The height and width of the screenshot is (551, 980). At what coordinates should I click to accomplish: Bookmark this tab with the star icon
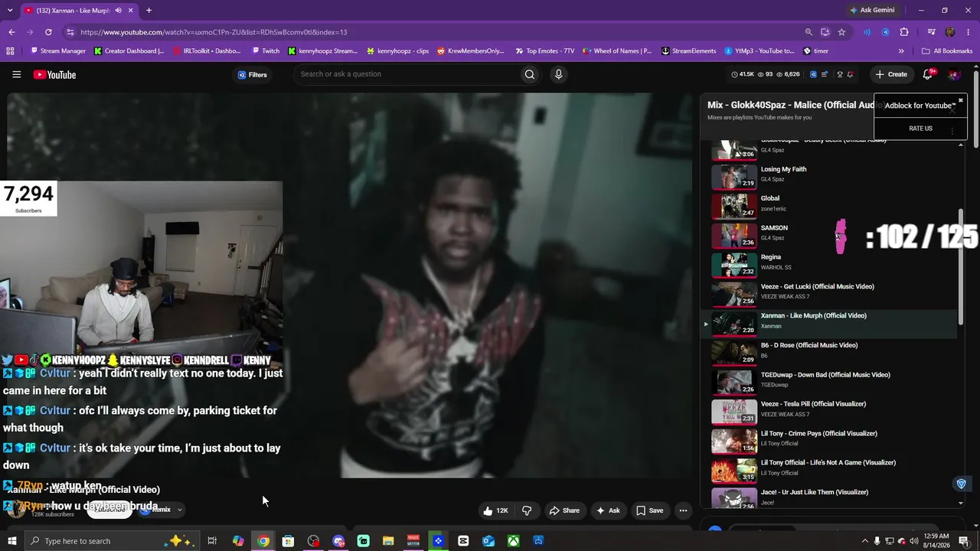[841, 32]
